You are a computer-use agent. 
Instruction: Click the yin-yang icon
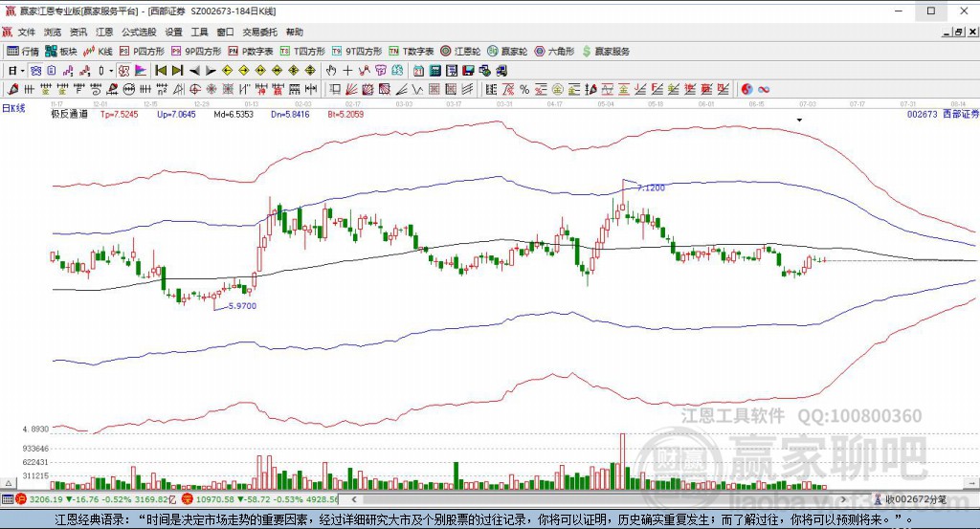pyautogui.click(x=746, y=89)
